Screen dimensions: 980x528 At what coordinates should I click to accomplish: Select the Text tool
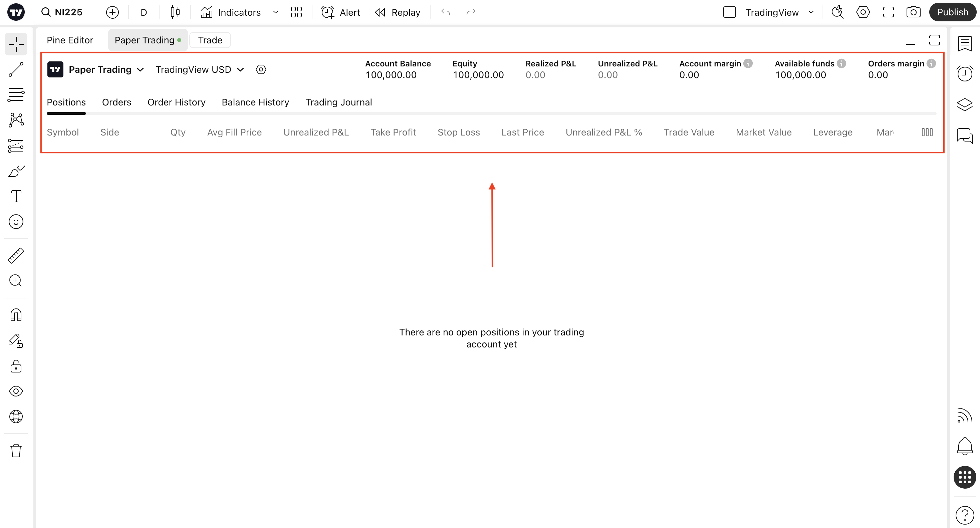point(16,196)
